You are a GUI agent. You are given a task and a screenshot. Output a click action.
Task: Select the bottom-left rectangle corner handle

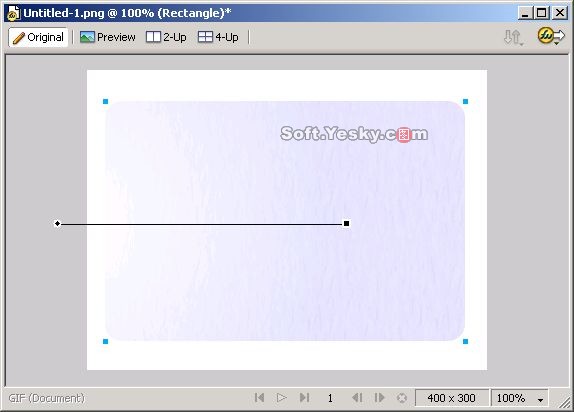click(105, 342)
